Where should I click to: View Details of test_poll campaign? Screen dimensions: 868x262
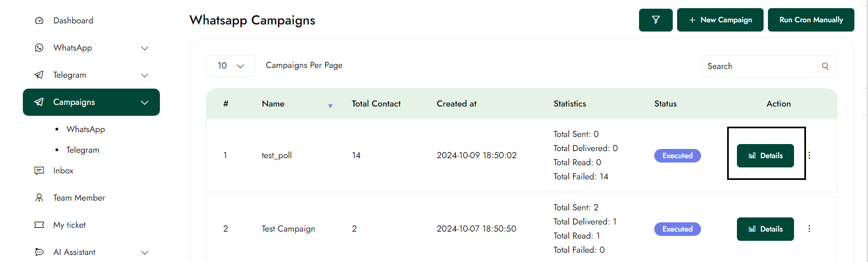coord(765,155)
